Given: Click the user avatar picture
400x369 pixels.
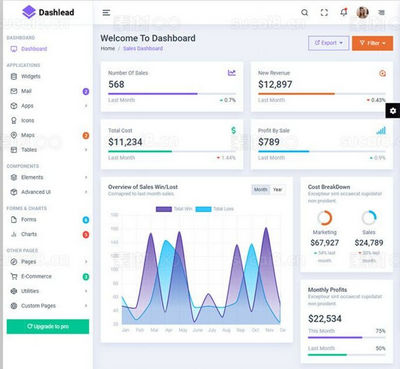Looking at the screenshot, I should pos(362,13).
